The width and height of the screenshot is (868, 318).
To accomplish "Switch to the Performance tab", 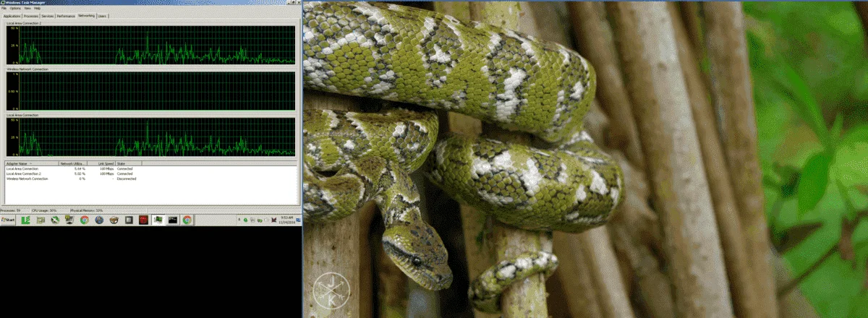I will pyautogui.click(x=66, y=16).
